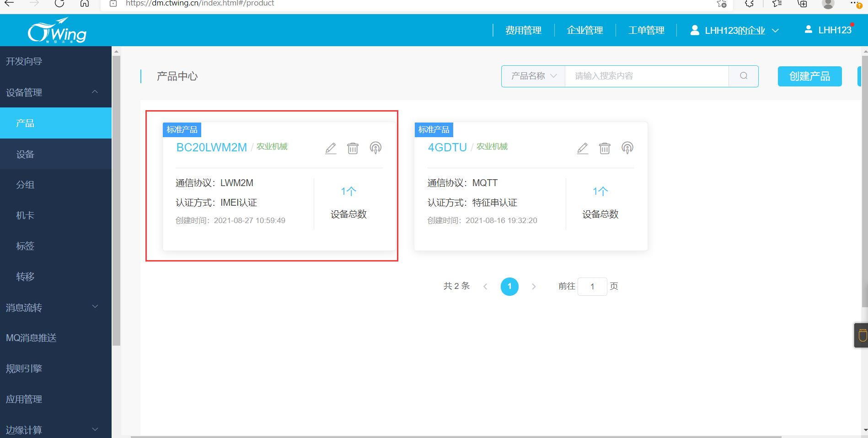868x438 pixels.
Task: Click BC20LWM2M device count 1个
Action: (348, 191)
